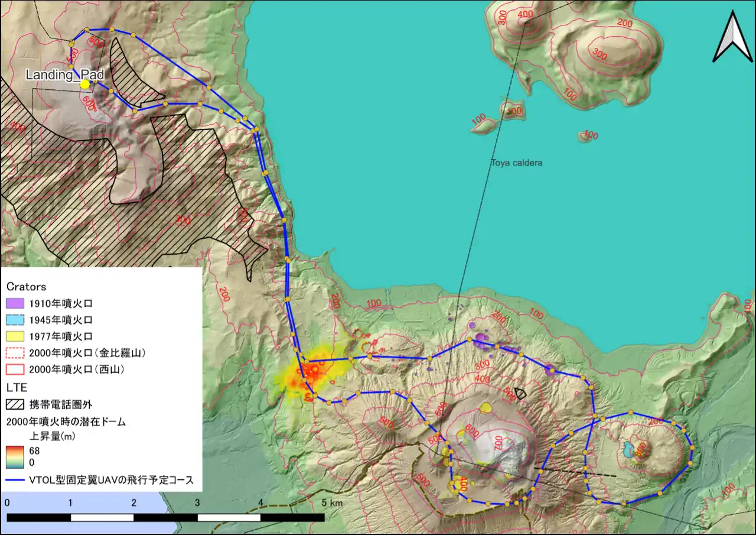Screen dimensions: 756x535
Task: Click the uplift color gradient ramp in legend
Action: [15, 456]
